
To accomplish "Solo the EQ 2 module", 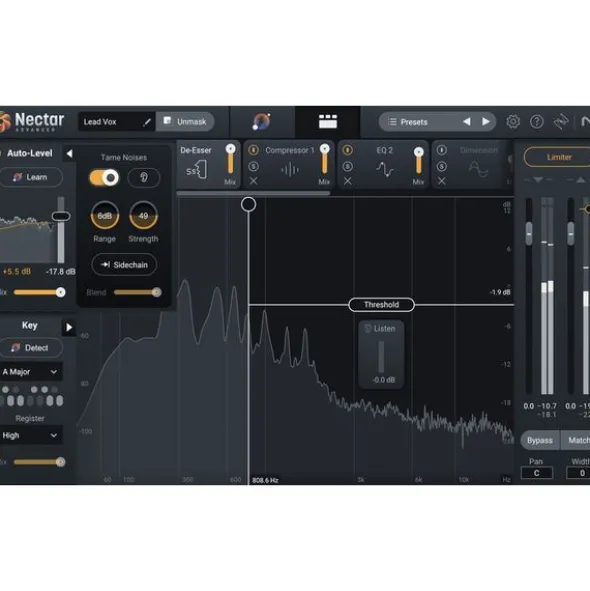I will tap(348, 166).
